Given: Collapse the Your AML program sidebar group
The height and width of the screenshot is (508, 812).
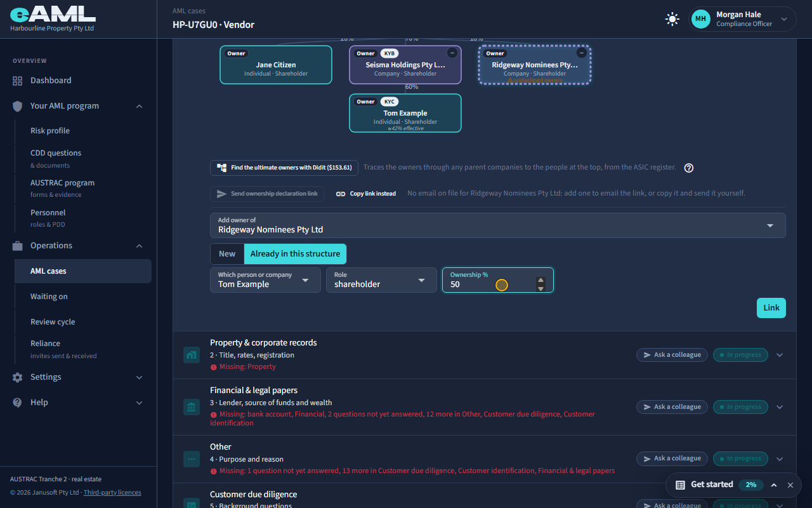Looking at the screenshot, I should pos(140,106).
